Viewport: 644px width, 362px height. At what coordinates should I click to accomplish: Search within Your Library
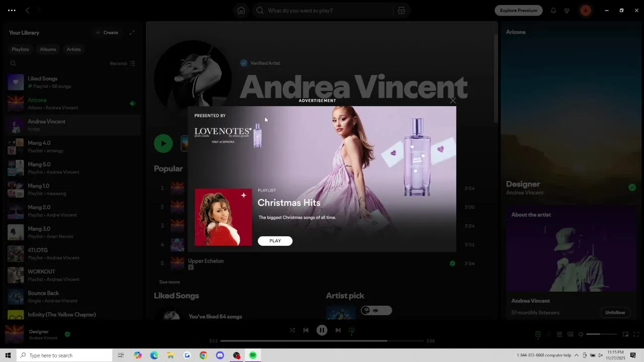(13, 63)
